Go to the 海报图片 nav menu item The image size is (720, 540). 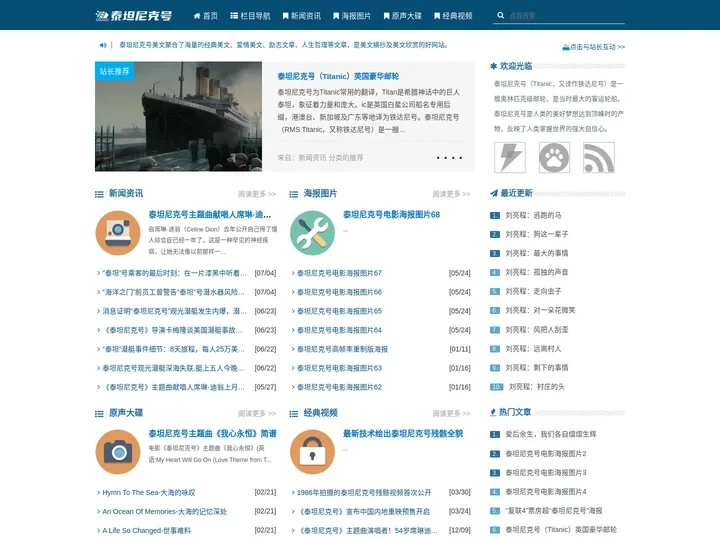352,16
